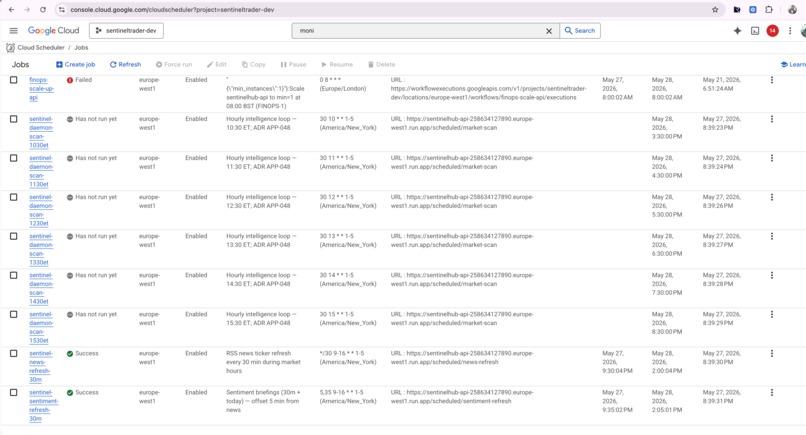Click the Jobs breadcrumb item
806x435 pixels.
coord(81,47)
